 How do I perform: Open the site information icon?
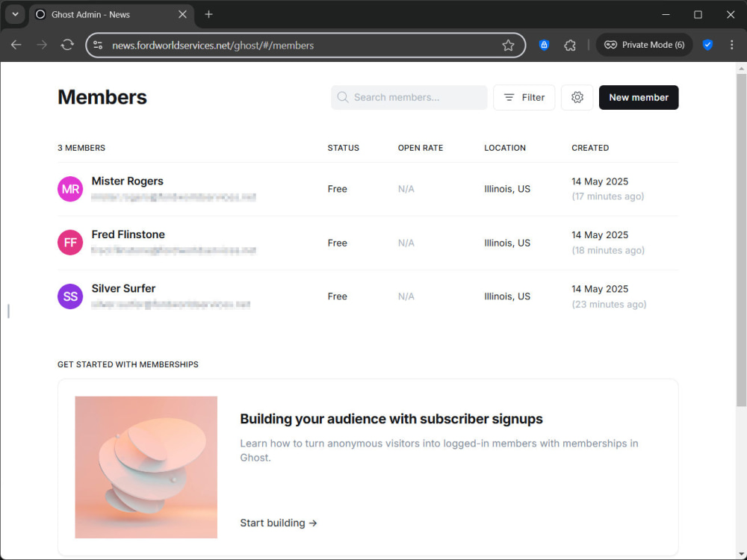98,46
